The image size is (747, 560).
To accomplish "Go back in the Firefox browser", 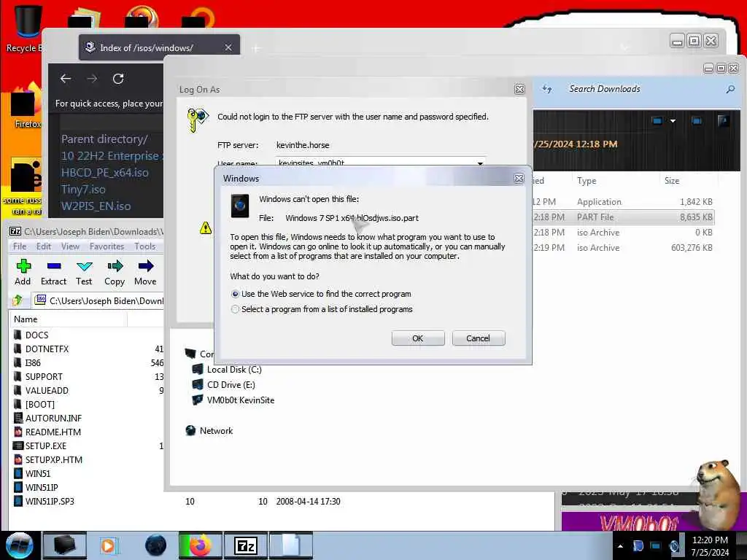I will pos(66,79).
